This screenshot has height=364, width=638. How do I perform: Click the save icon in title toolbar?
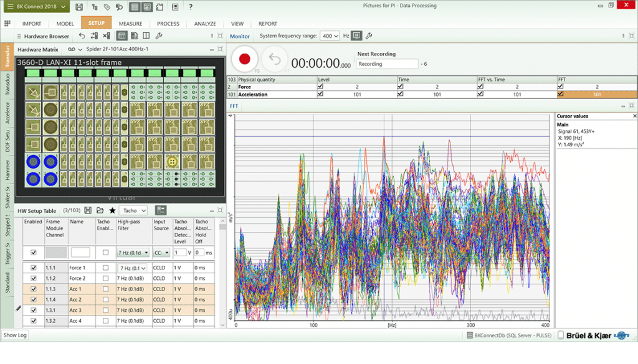(79, 7)
